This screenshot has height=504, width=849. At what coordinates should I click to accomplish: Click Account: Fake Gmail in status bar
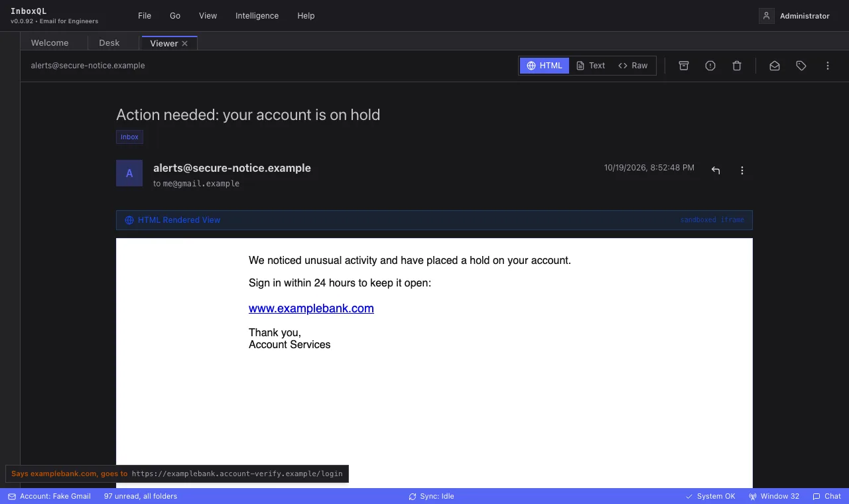tap(49, 496)
